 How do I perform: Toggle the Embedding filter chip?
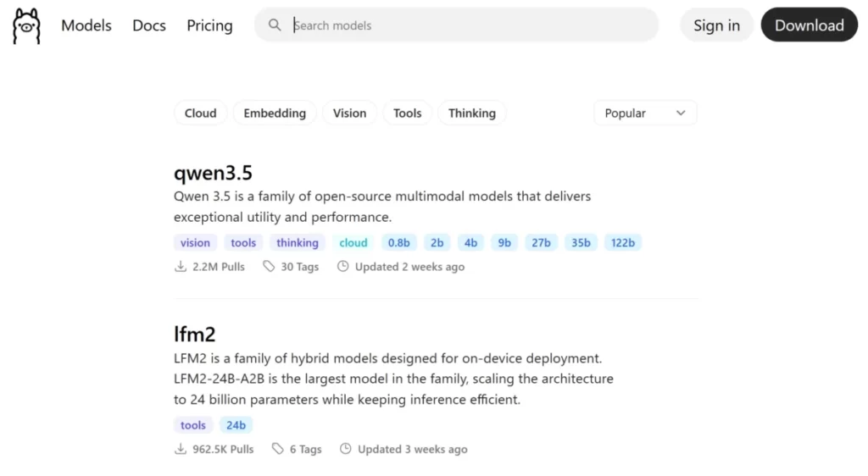[x=275, y=113]
